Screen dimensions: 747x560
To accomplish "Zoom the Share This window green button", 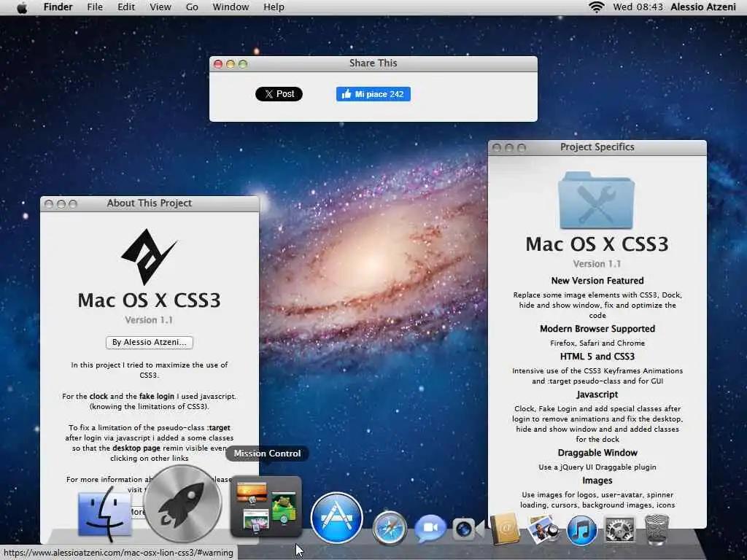I will pyautogui.click(x=243, y=64).
